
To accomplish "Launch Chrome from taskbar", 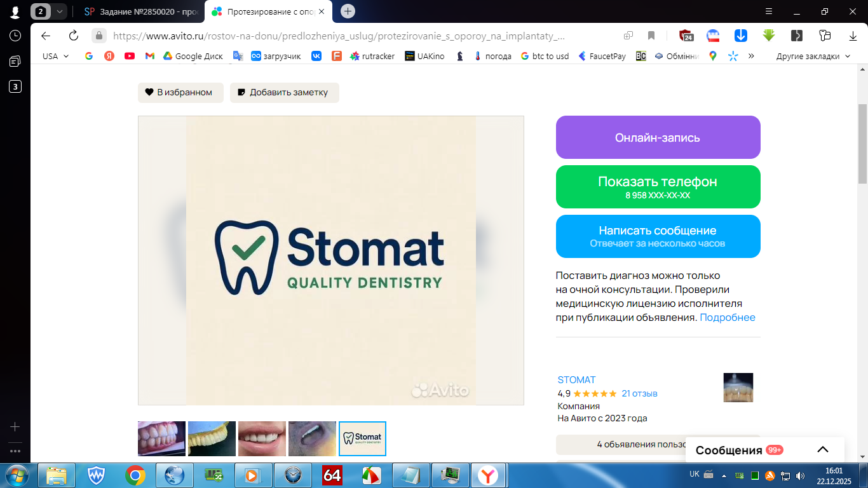I will [135, 475].
